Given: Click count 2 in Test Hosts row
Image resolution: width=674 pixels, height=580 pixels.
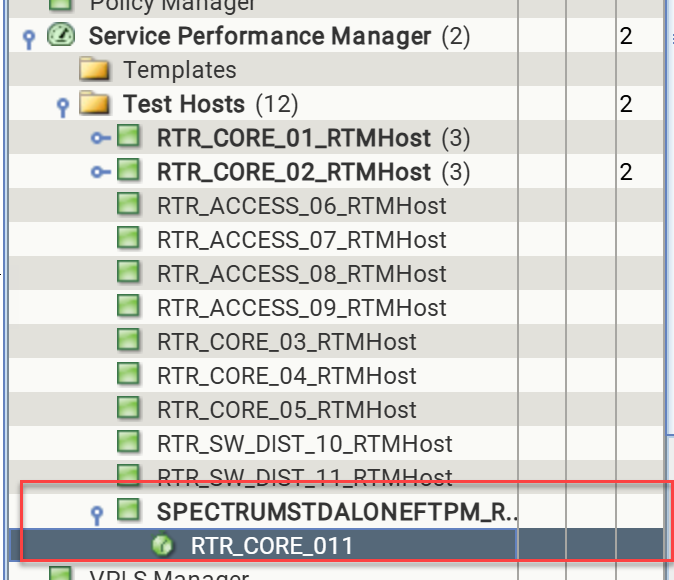Looking at the screenshot, I should (626, 104).
